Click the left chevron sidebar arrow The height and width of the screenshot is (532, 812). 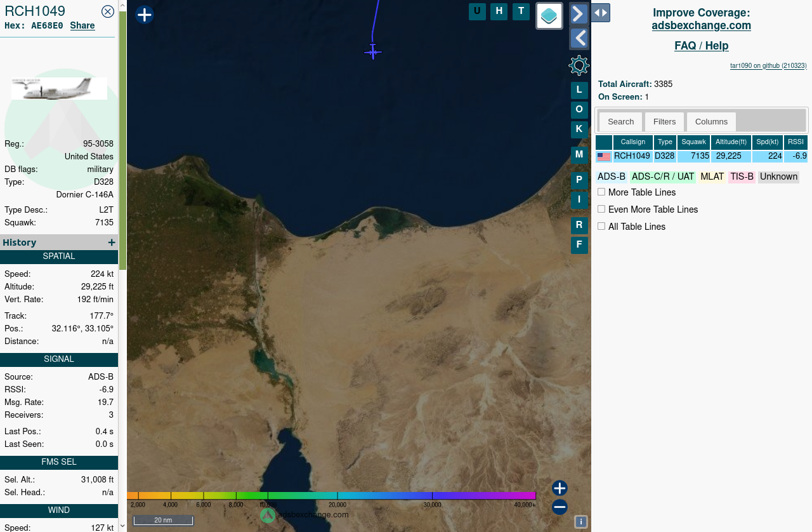click(x=579, y=38)
